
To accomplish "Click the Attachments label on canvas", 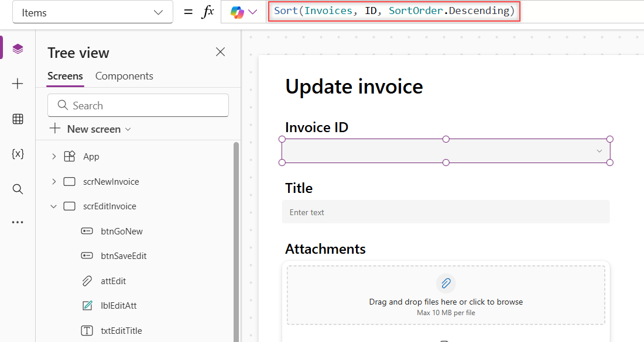I will 326,249.
